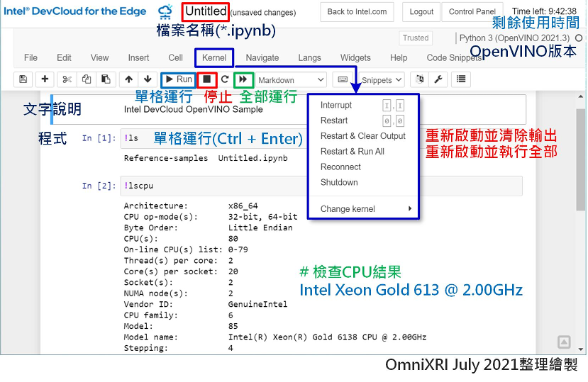
Task: Toggle the table of contents list icon
Action: (x=461, y=79)
